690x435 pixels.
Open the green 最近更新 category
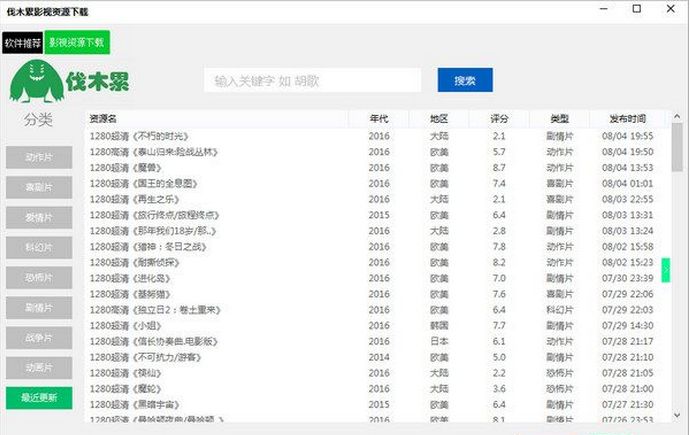[39, 398]
